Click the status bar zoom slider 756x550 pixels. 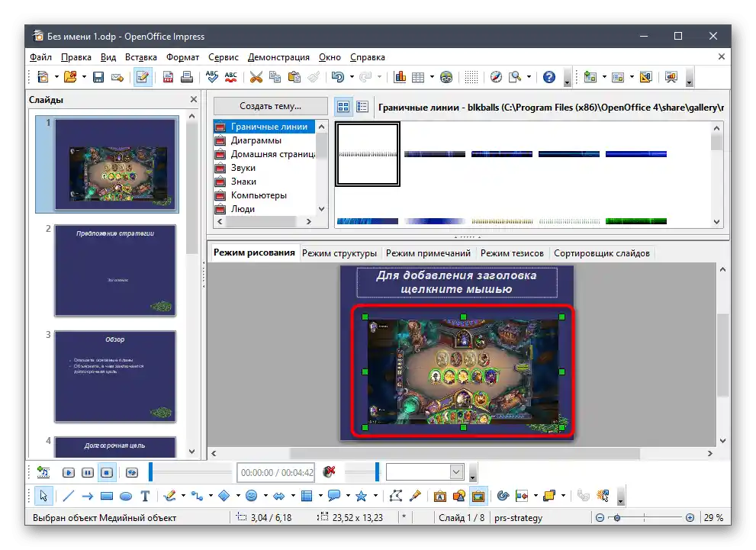coord(617,518)
